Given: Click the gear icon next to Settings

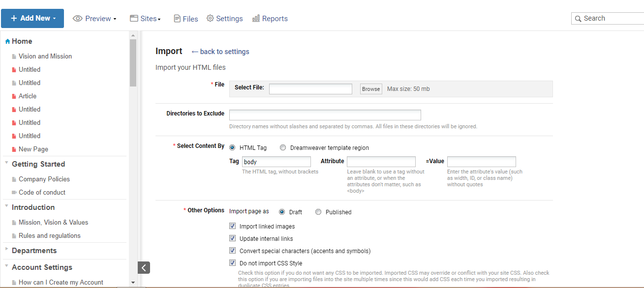Looking at the screenshot, I should [210, 18].
